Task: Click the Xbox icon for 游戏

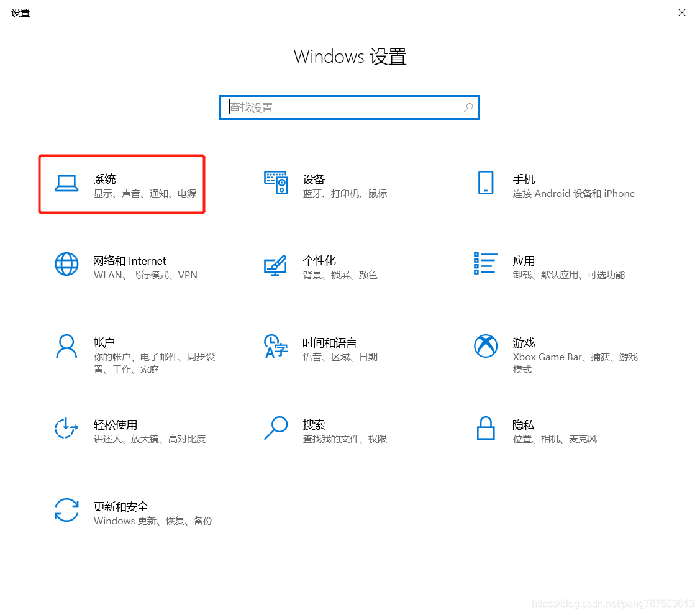Action: pyautogui.click(x=486, y=346)
